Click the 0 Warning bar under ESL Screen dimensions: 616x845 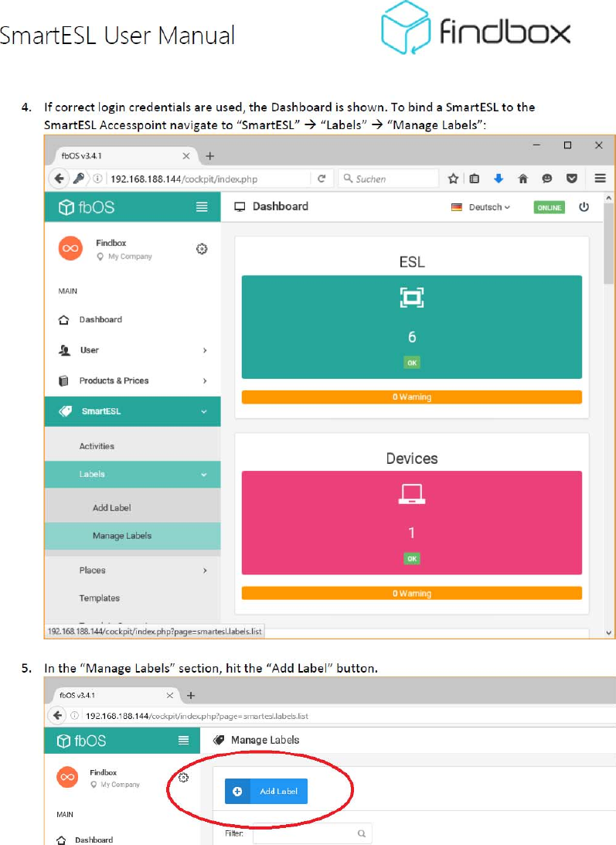click(412, 397)
